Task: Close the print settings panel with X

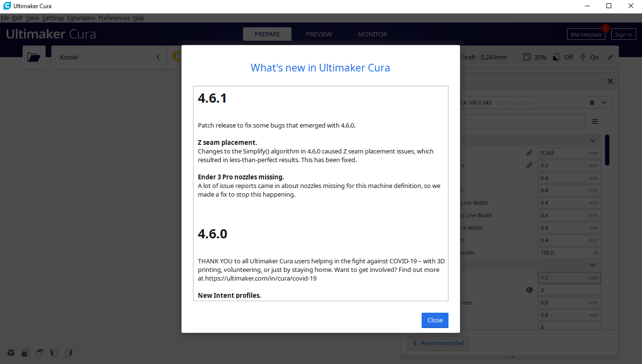Action: coord(610,81)
